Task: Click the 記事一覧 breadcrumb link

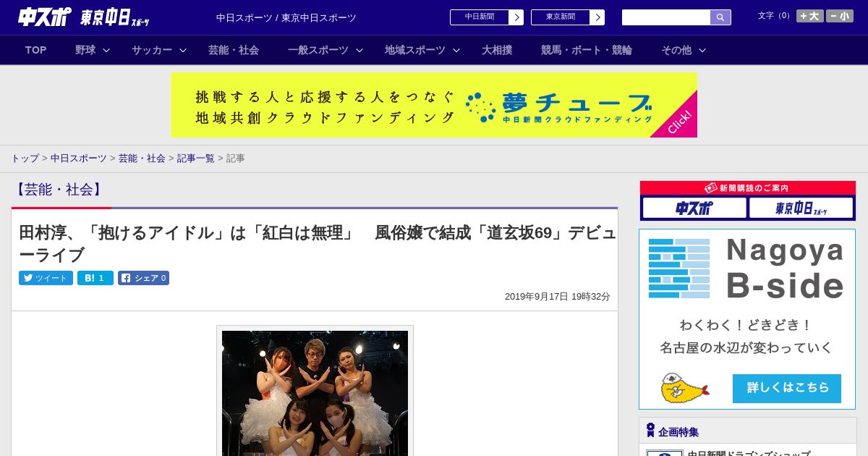Action: [x=196, y=158]
